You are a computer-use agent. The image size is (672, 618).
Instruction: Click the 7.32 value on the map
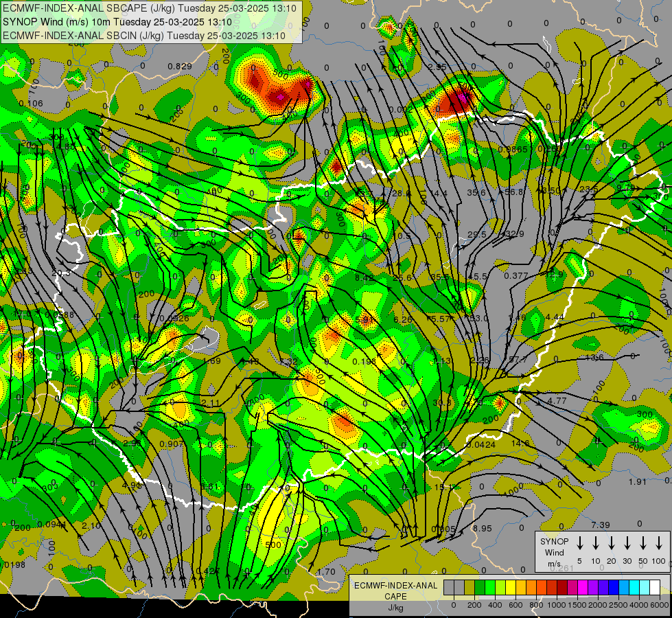(288, 362)
